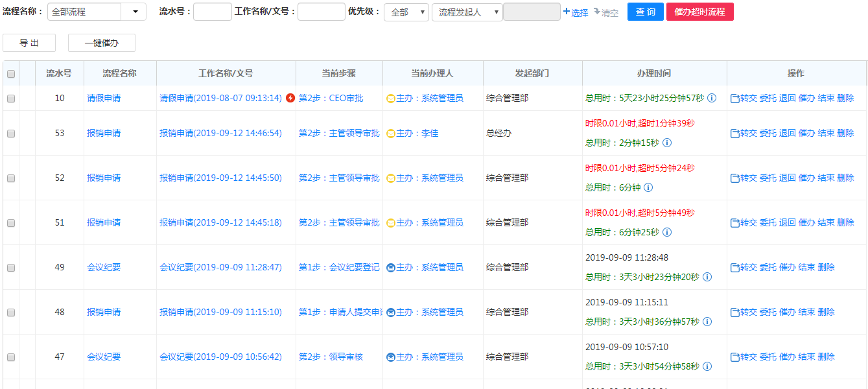The height and width of the screenshot is (389, 868).
Task: Check the checkbox for row with 流水号 10
Action: (x=11, y=99)
